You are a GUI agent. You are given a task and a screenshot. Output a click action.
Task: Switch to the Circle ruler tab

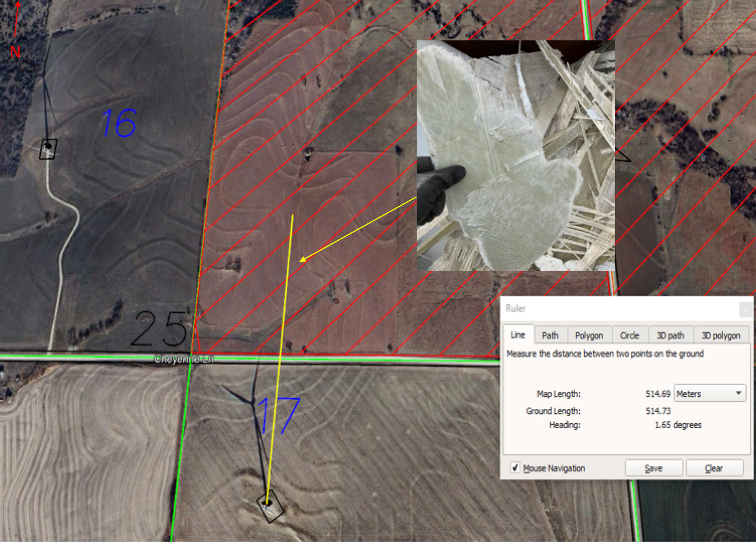tap(630, 336)
